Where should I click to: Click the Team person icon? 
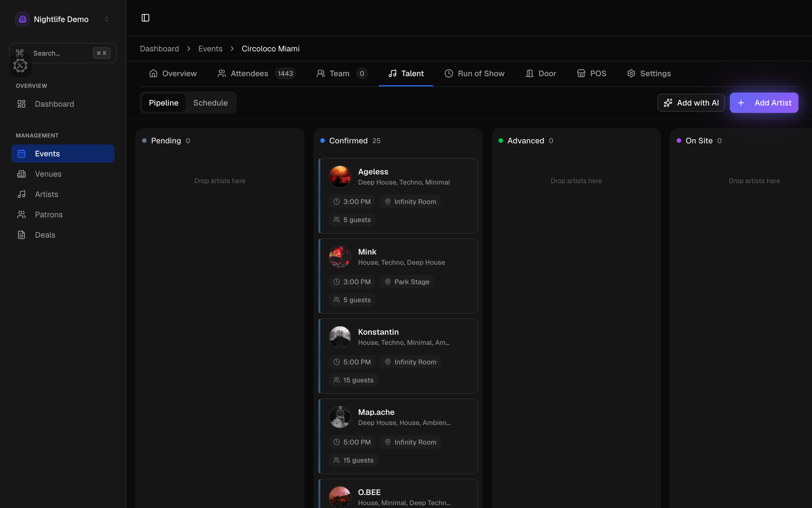pos(321,73)
